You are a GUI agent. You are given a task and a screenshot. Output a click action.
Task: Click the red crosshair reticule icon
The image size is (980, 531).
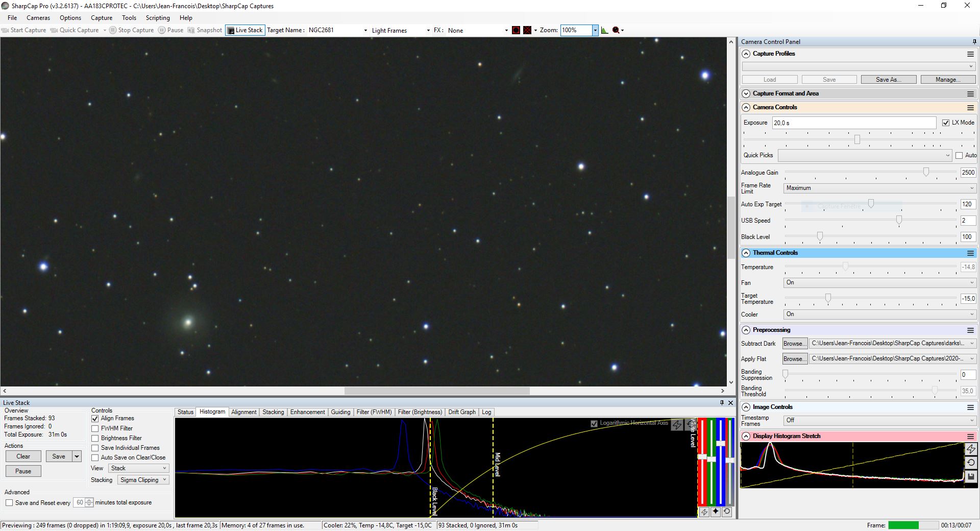(x=527, y=30)
